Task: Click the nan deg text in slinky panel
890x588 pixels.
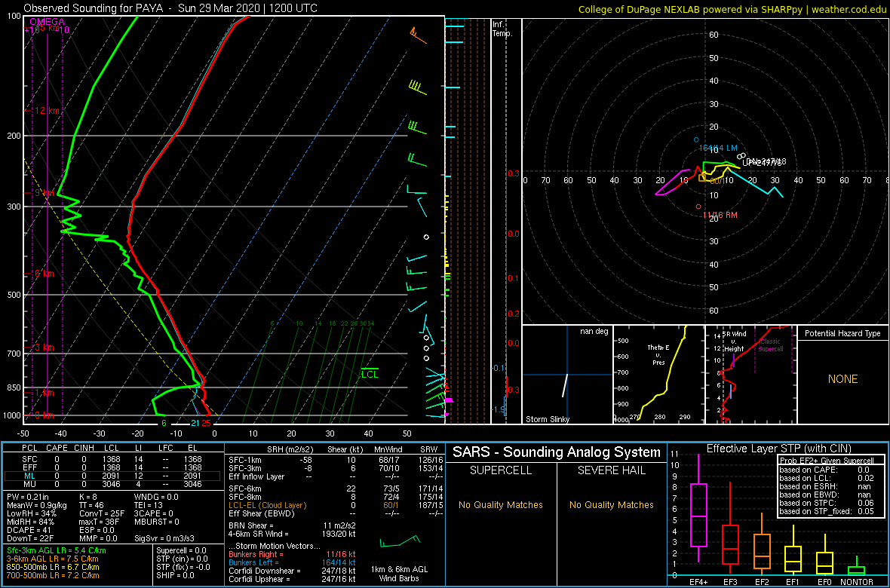Action: click(x=593, y=332)
